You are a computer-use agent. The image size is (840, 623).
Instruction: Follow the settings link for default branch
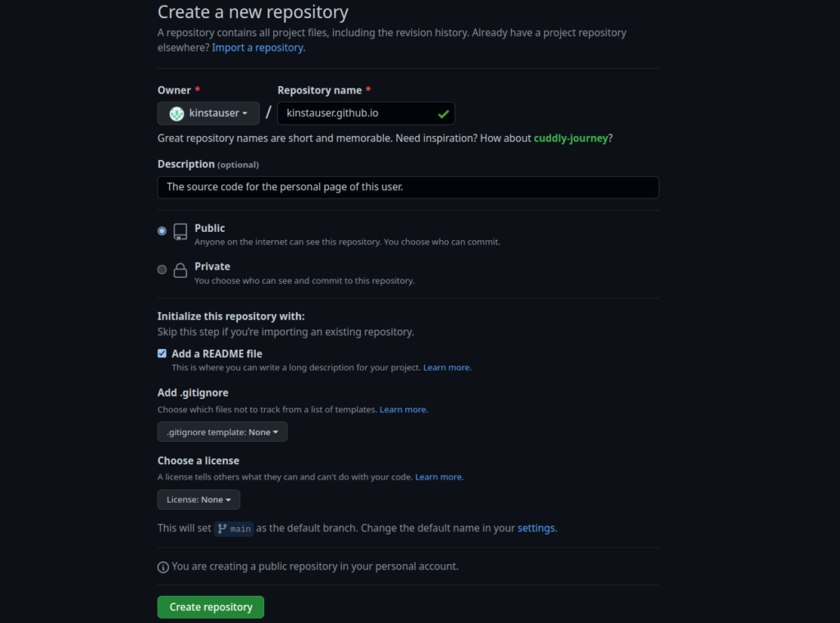tap(536, 528)
